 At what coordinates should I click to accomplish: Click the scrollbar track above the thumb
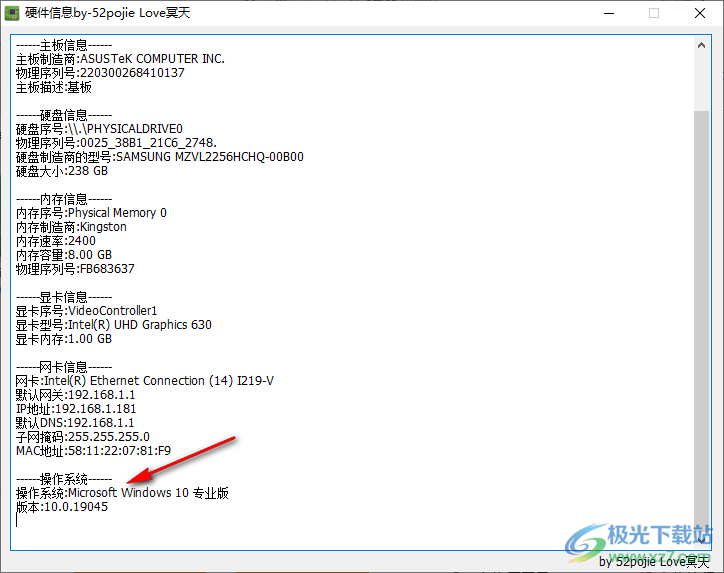(702, 80)
